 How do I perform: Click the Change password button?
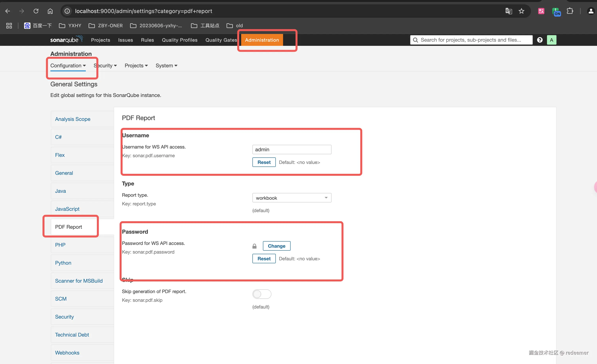[x=276, y=246]
